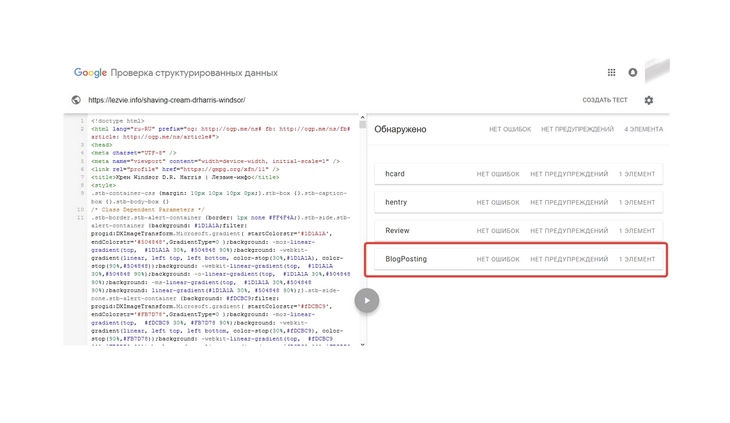Open settings via the gear icon
Image resolution: width=730 pixels, height=423 pixels.
(648, 100)
